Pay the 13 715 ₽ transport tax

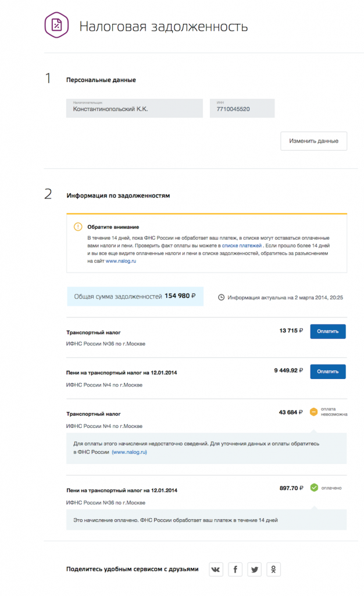point(327,331)
